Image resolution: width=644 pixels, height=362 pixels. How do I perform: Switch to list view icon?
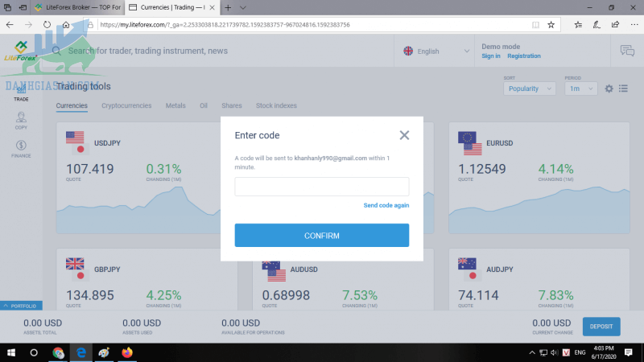click(x=623, y=88)
